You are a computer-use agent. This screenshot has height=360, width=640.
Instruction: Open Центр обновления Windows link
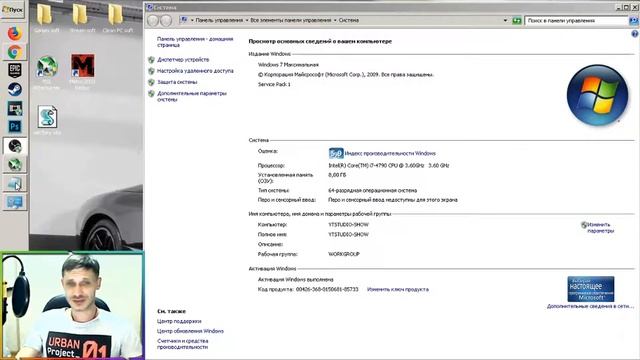pos(190,331)
